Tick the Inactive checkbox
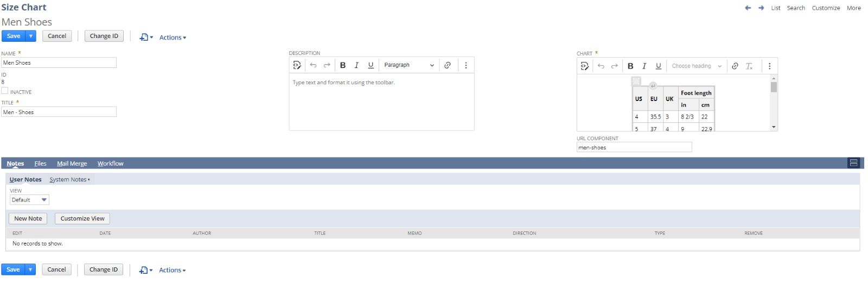This screenshot has width=868, height=289. pos(5,91)
